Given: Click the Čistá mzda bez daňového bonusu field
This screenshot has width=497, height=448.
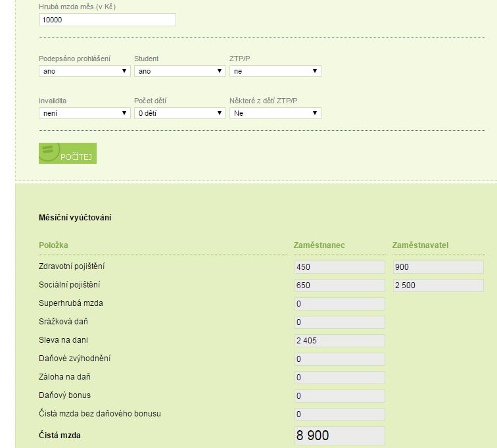Looking at the screenshot, I should point(339,414).
